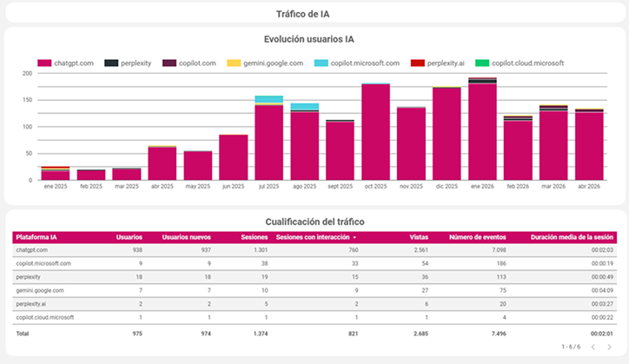Click the copilot.com legend color swatch

pos(169,63)
